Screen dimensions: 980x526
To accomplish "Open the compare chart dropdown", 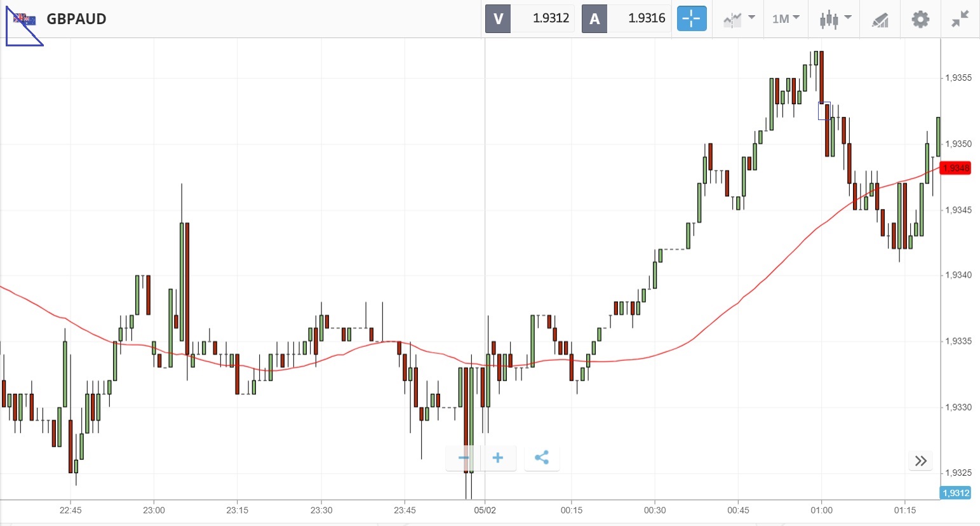I will pyautogui.click(x=739, y=19).
